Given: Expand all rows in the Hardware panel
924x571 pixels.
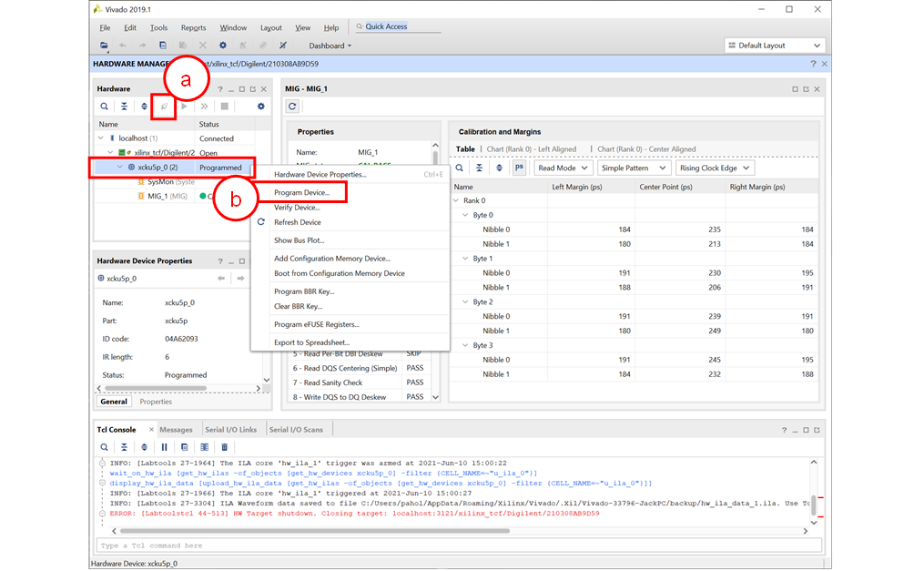Looking at the screenshot, I should pos(145,107).
